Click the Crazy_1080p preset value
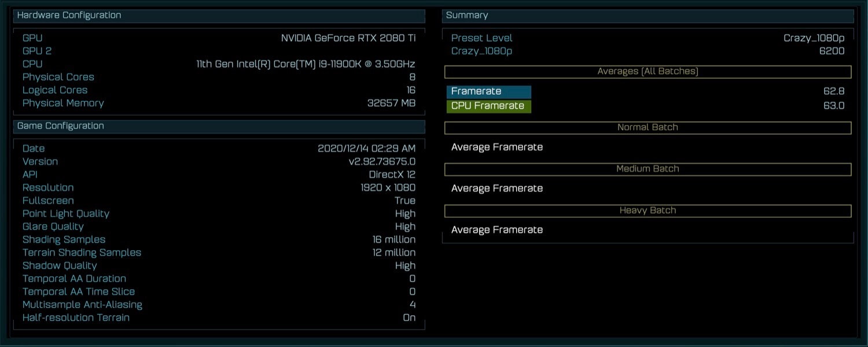The width and height of the screenshot is (868, 347). click(814, 38)
